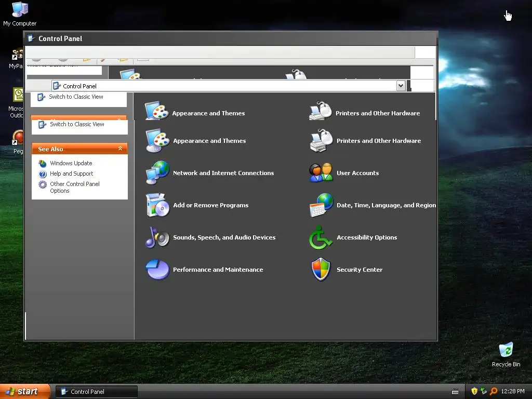Click the keyboard icon on the taskbar
This screenshot has width=532, height=399.
[x=455, y=392]
